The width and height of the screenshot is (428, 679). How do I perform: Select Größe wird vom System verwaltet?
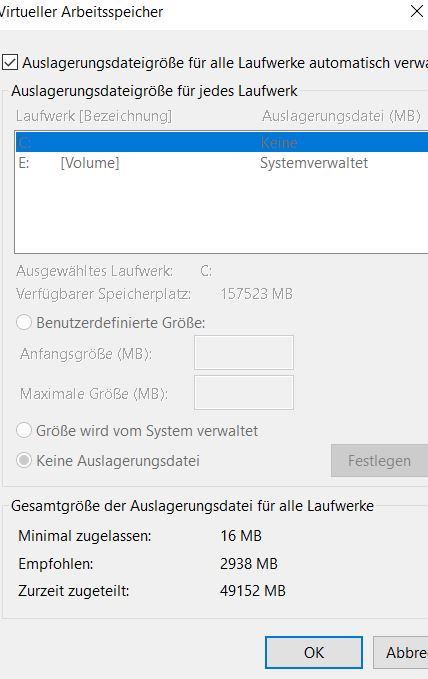coord(24,430)
